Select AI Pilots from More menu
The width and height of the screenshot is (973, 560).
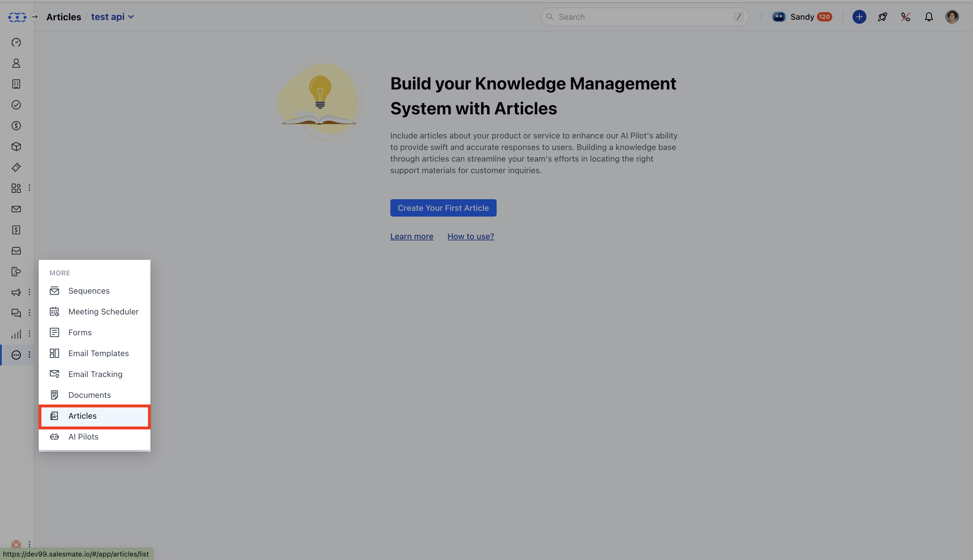tap(83, 437)
